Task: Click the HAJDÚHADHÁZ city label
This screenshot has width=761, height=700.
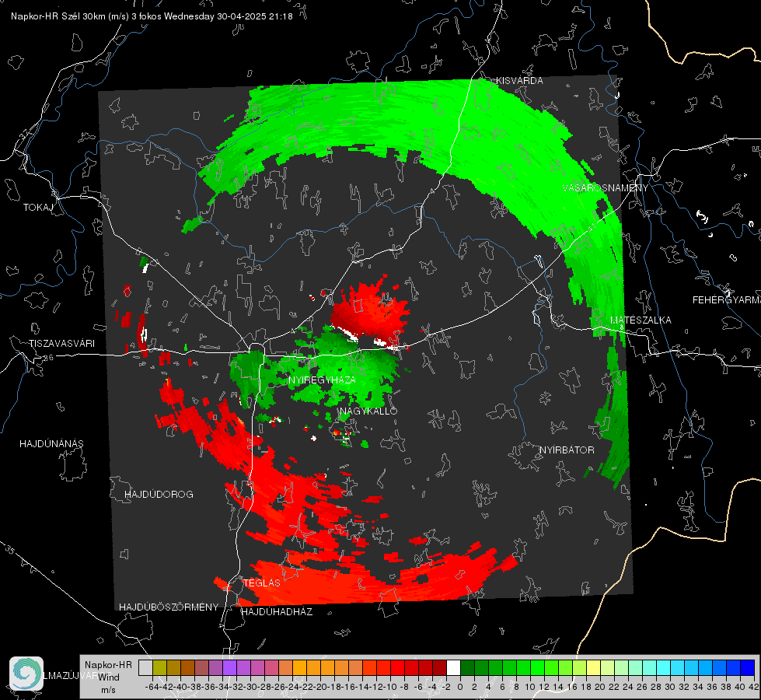Action: point(277,612)
